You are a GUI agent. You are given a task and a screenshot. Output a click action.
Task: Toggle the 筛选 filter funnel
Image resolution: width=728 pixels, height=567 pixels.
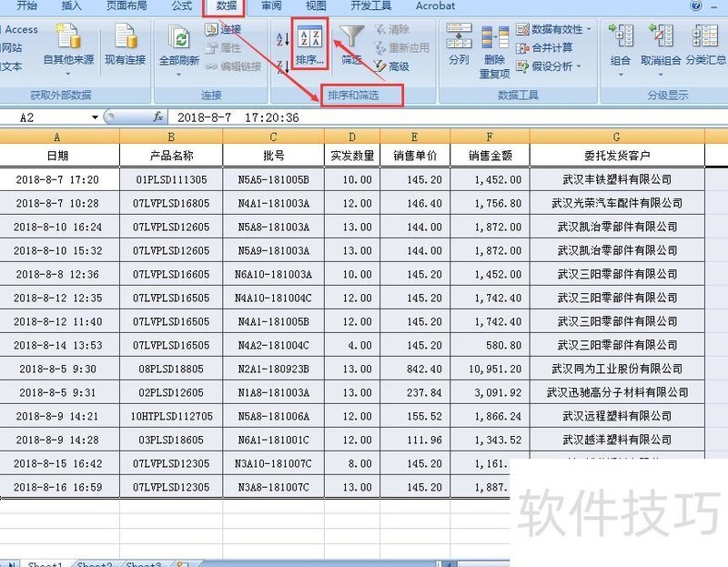351,45
